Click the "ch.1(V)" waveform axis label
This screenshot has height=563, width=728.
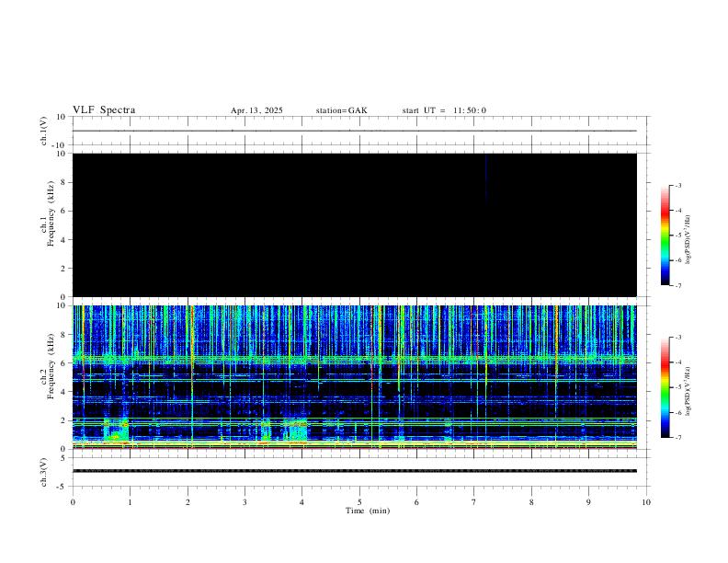click(43, 131)
